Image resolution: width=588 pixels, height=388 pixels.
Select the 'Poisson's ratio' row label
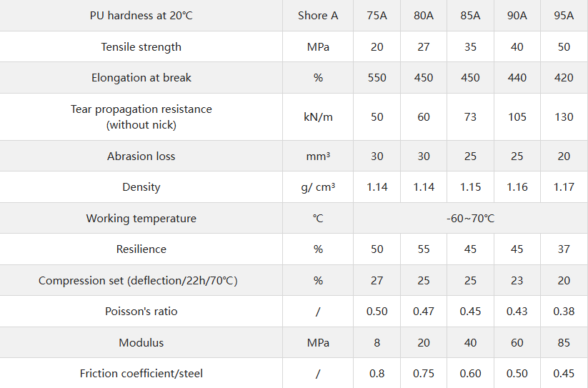[x=141, y=312]
